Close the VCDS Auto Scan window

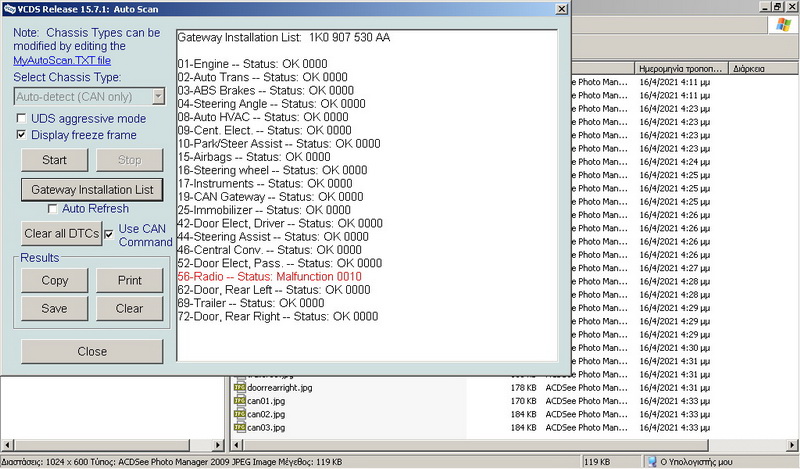(x=561, y=9)
